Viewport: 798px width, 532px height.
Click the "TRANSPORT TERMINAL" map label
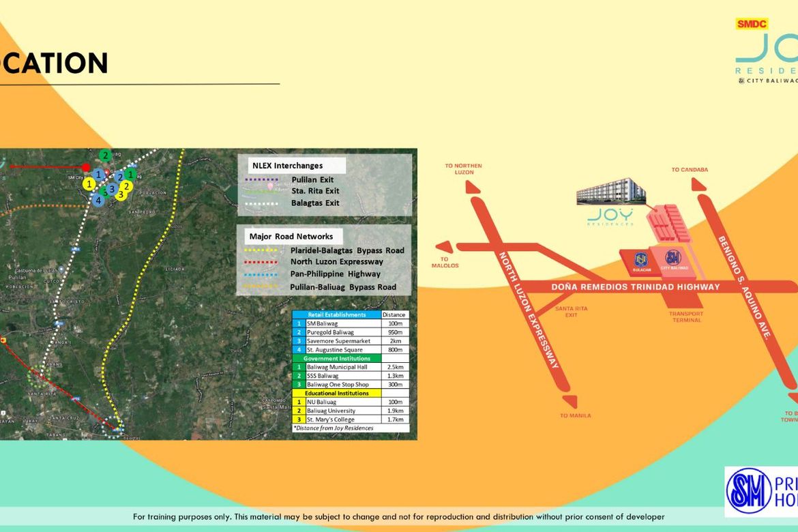click(687, 316)
